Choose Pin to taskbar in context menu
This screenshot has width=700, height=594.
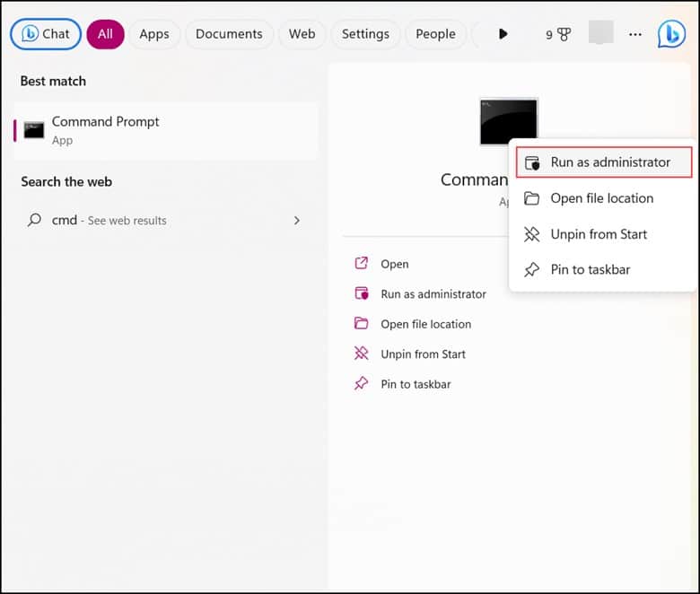coord(604,269)
